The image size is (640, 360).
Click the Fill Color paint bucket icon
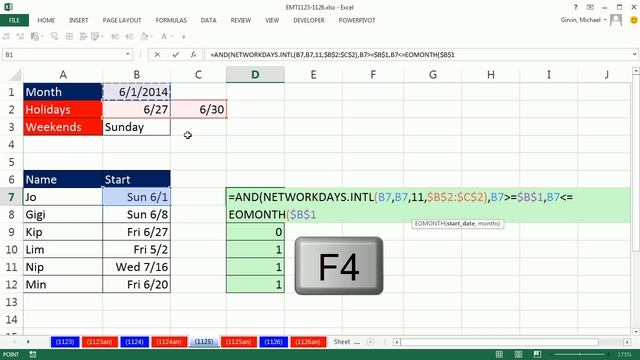coord(144,36)
